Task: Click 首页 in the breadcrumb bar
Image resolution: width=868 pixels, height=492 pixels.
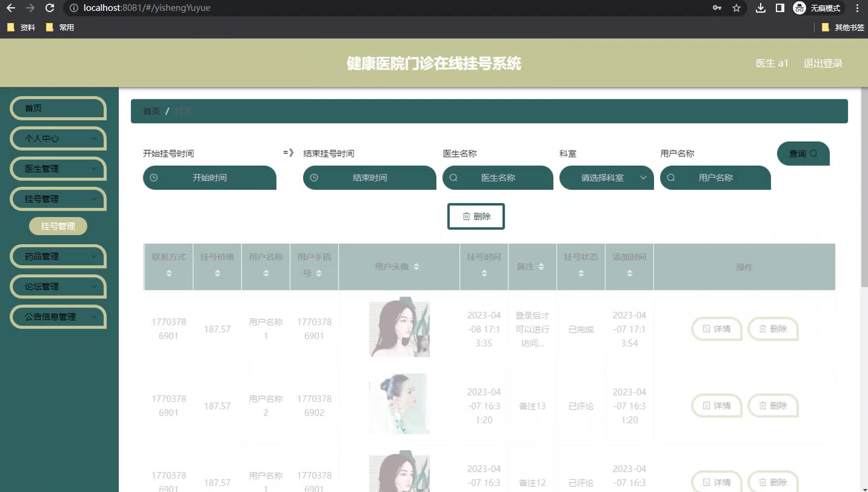Action: [x=151, y=111]
